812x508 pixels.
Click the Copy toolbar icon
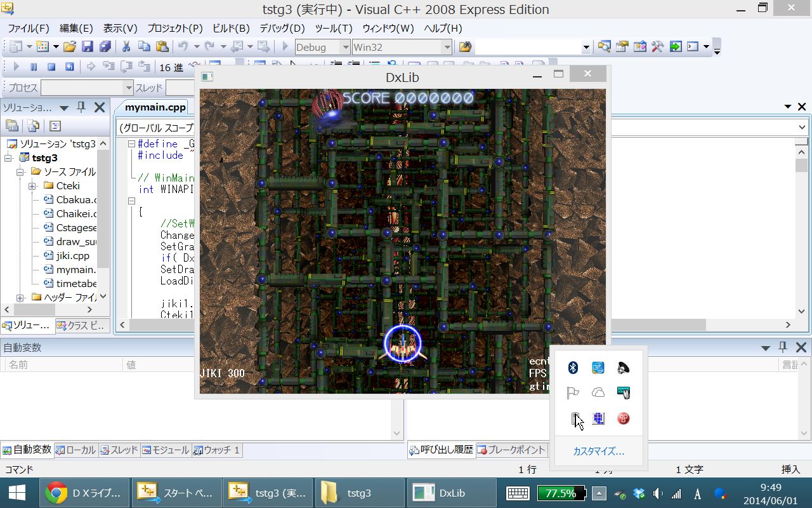point(144,47)
